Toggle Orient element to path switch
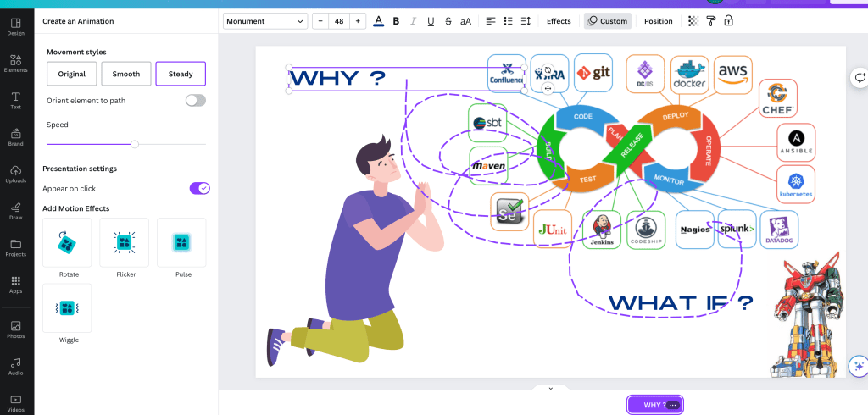Viewport: 868px width, 415px height. pos(196,100)
